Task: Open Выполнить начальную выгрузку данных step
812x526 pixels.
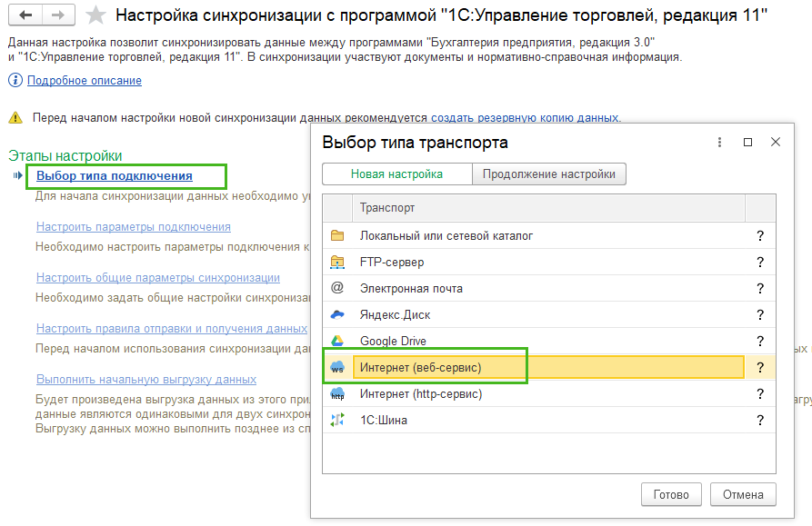Action: click(x=146, y=380)
